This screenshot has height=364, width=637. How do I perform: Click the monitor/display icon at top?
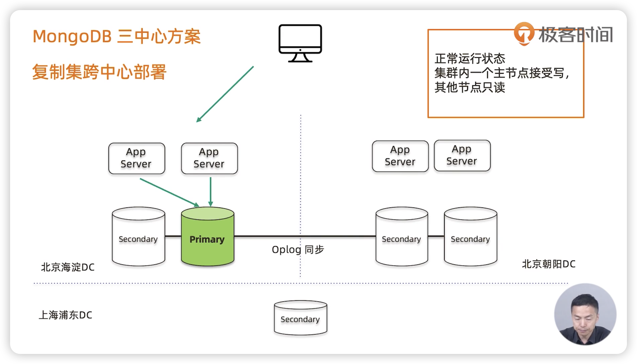click(299, 41)
